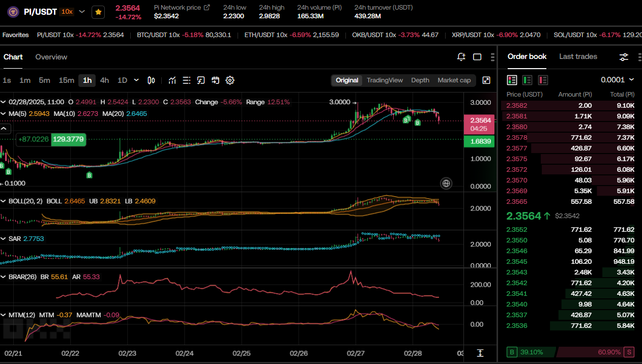Switch chart to TradingView mode
This screenshot has height=364, width=642.
[385, 80]
